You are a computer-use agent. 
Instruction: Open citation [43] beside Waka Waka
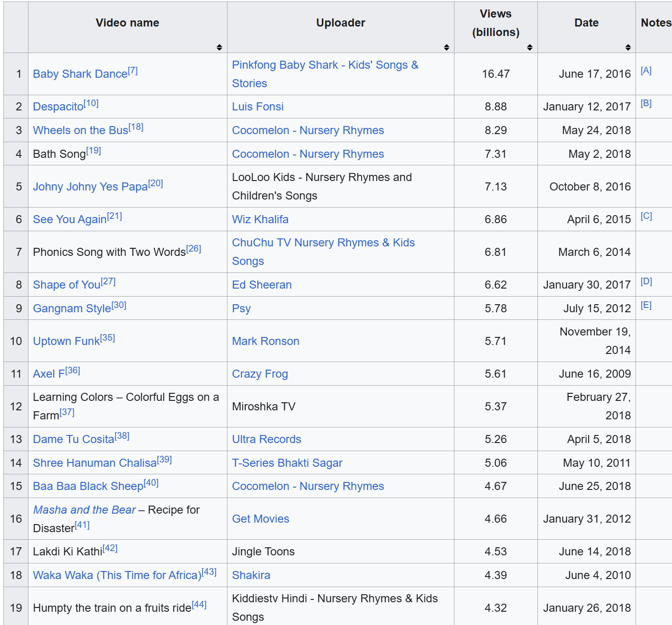point(209,572)
